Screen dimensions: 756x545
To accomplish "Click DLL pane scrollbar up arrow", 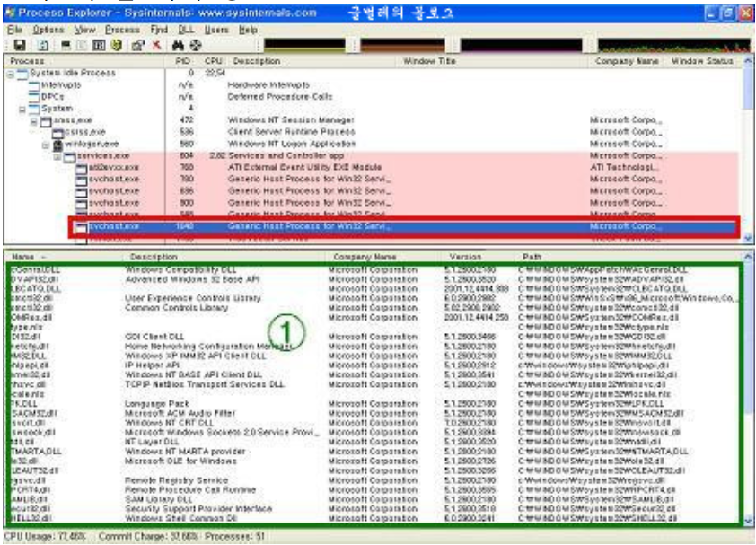I will [747, 257].
